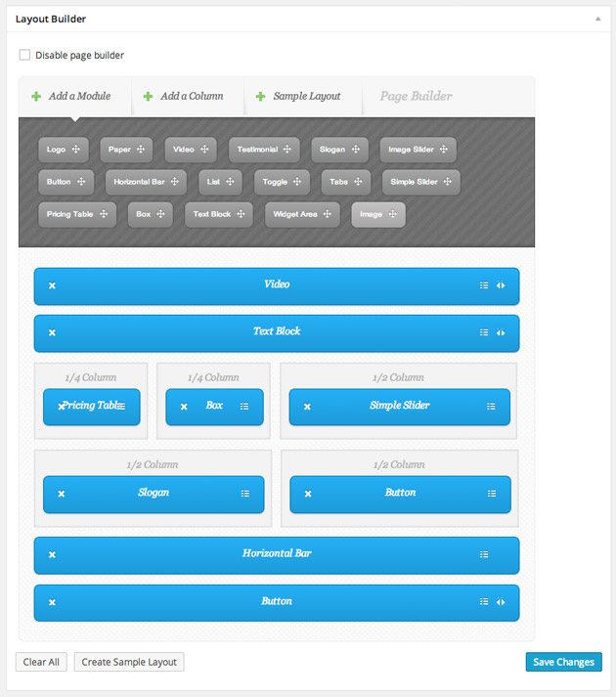This screenshot has width=616, height=697.
Task: Collapse the Layout Builder panel arrow
Action: [x=598, y=19]
